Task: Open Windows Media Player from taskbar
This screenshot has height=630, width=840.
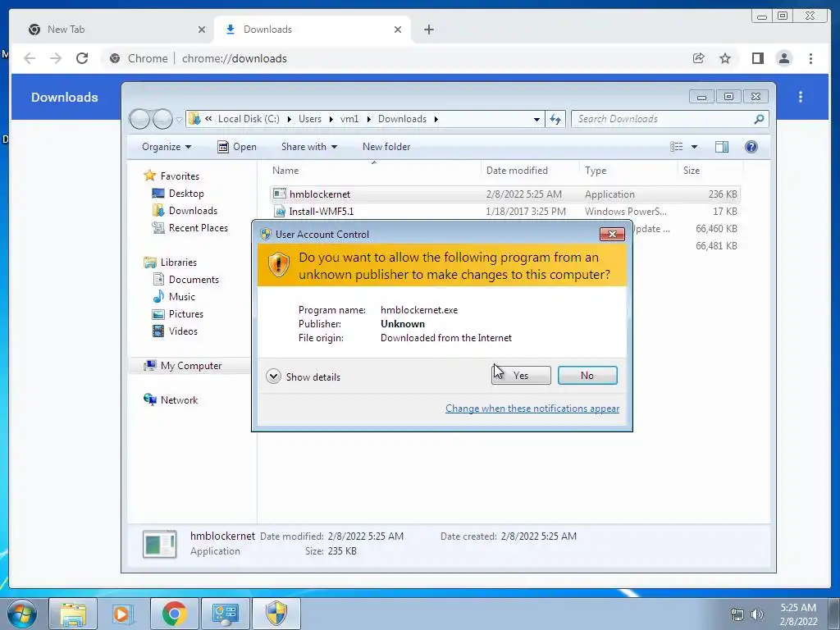Action: click(x=124, y=614)
